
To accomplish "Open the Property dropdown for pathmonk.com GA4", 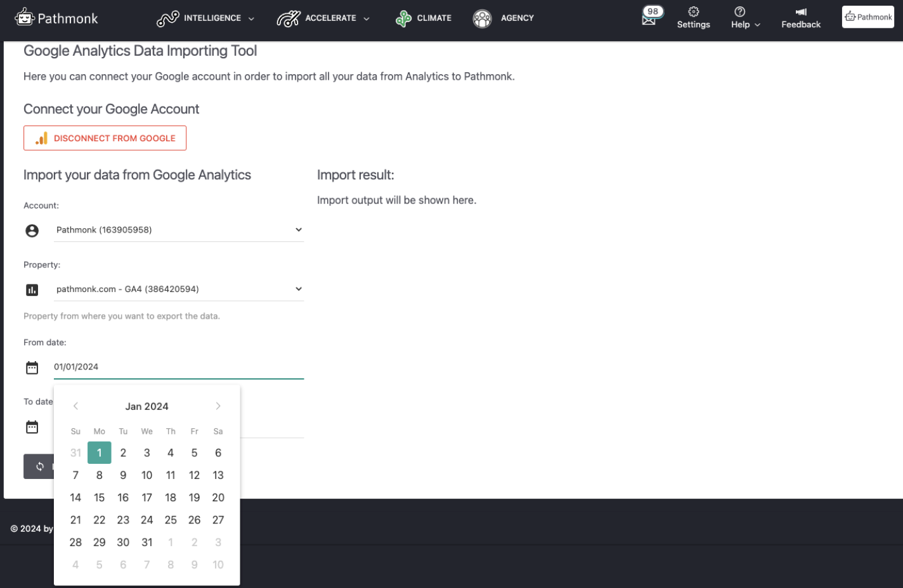I will point(178,288).
